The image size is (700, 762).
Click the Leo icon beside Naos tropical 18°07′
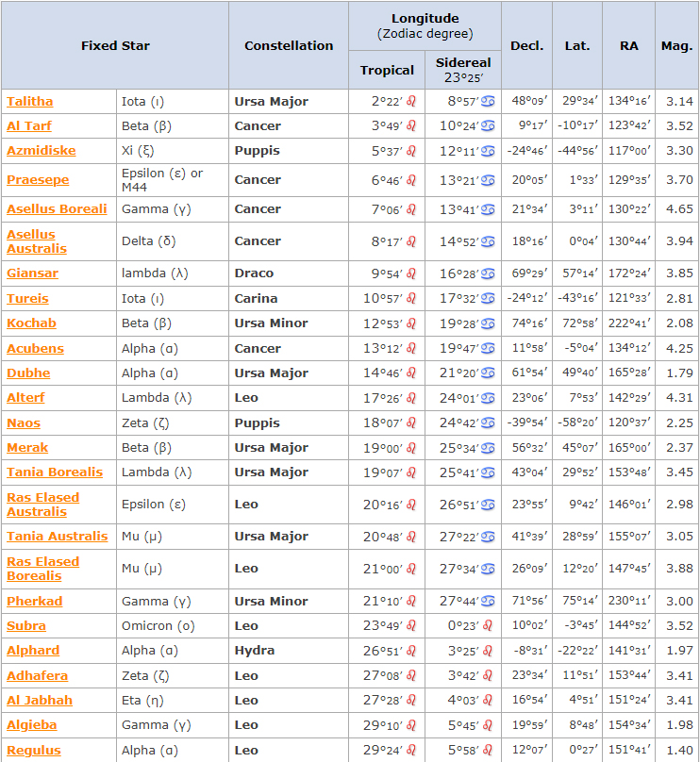pyautogui.click(x=411, y=423)
